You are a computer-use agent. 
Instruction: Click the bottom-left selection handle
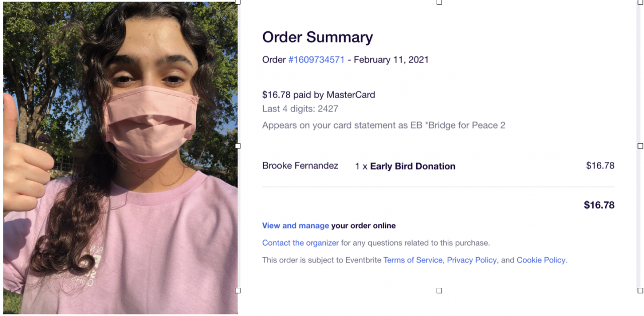tap(238, 290)
